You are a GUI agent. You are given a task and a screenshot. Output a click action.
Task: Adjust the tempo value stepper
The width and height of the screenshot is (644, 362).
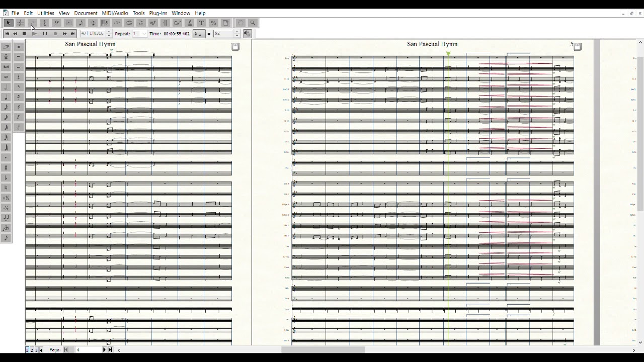click(x=236, y=34)
